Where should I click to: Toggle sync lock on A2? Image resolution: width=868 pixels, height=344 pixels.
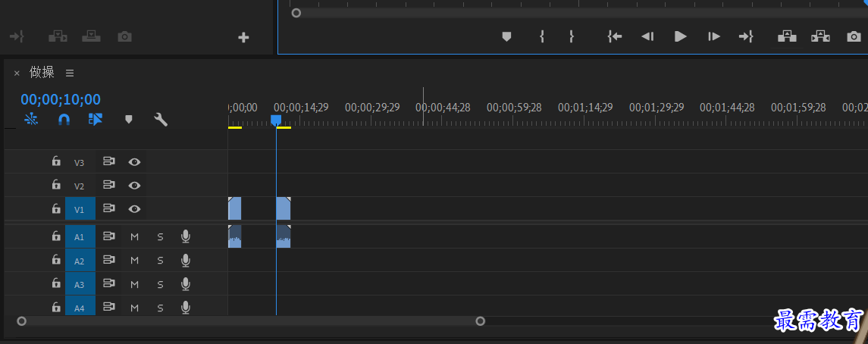pyautogui.click(x=108, y=259)
